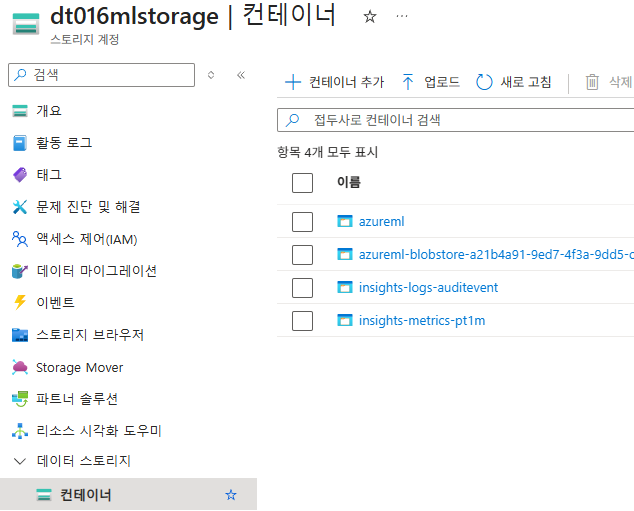
Task: Go to 개요 menu item
Action: click(49, 111)
